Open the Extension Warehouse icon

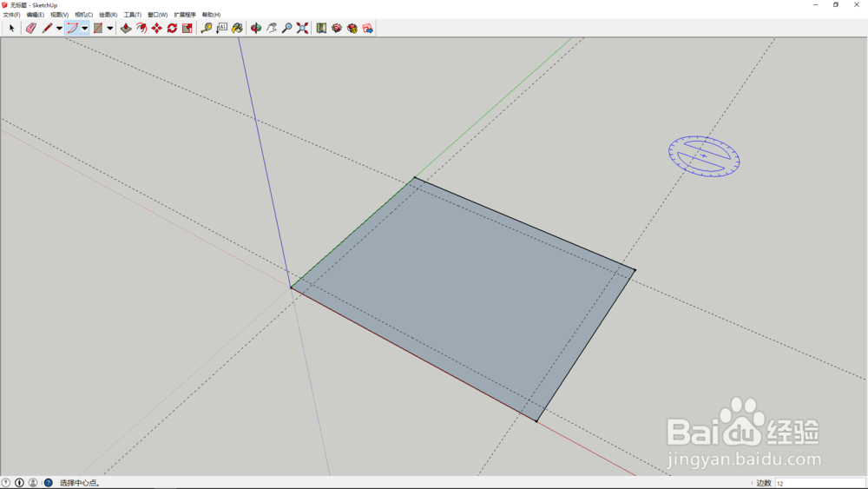pos(352,28)
